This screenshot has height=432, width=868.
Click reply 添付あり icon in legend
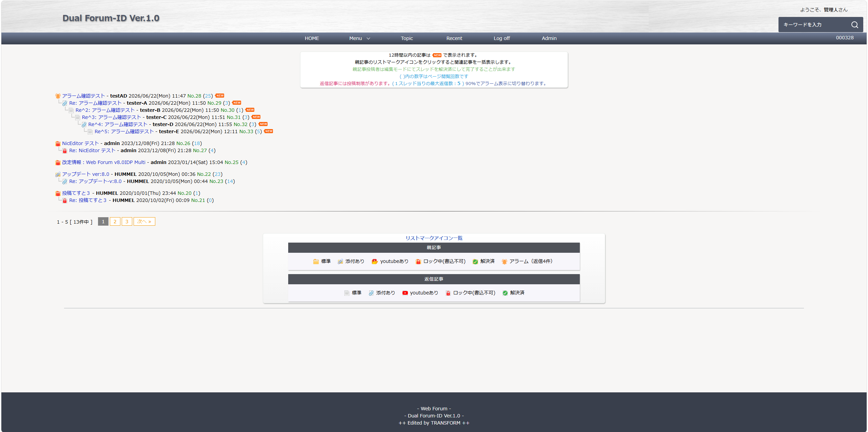[371, 293]
